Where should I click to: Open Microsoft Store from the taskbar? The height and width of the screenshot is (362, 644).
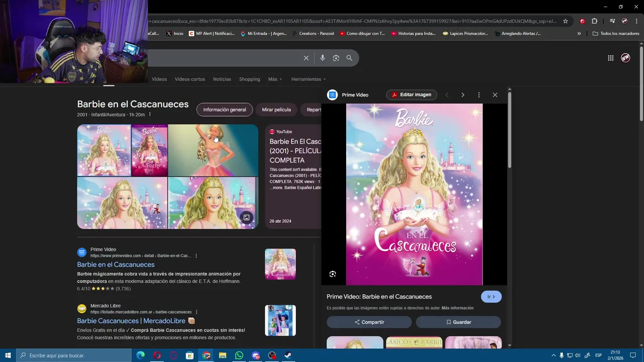click(x=190, y=355)
